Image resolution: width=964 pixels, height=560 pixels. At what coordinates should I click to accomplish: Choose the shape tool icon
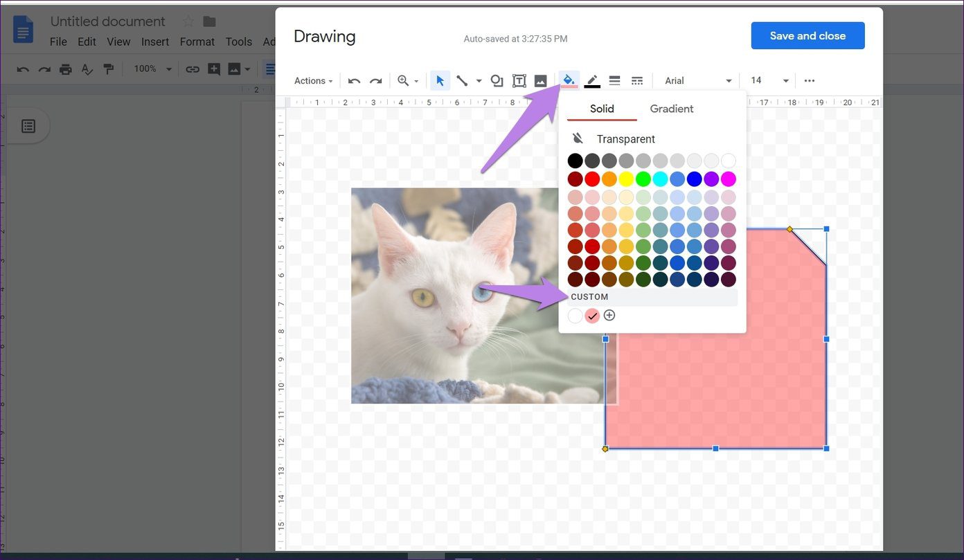pyautogui.click(x=497, y=81)
